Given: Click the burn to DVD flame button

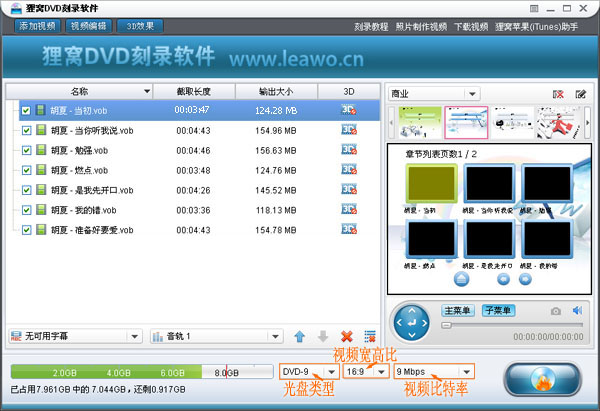Looking at the screenshot, I should click(543, 379).
